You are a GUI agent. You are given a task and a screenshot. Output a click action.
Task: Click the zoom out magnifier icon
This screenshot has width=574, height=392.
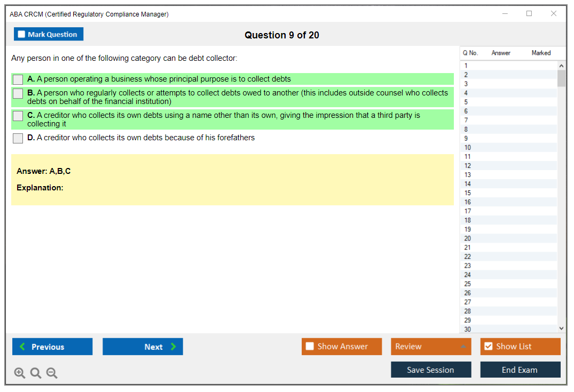(x=52, y=373)
